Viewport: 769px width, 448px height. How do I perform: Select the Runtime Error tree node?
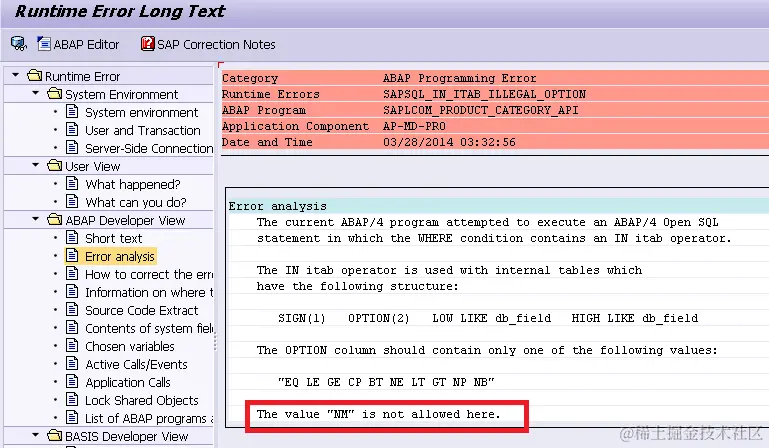(82, 77)
